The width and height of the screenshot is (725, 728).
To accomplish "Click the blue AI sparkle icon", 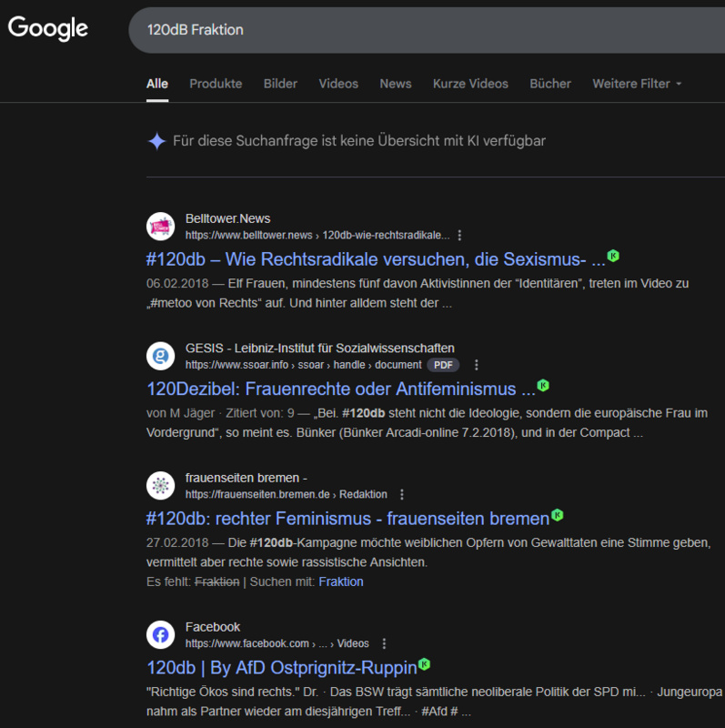I will pyautogui.click(x=156, y=141).
